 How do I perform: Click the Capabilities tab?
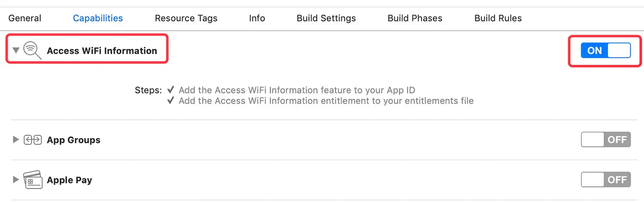(x=98, y=18)
